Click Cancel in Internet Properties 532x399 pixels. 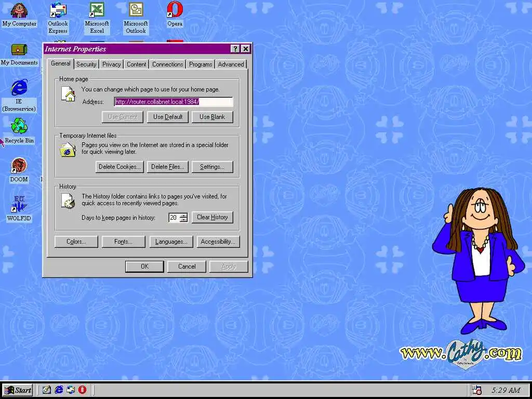tap(187, 267)
